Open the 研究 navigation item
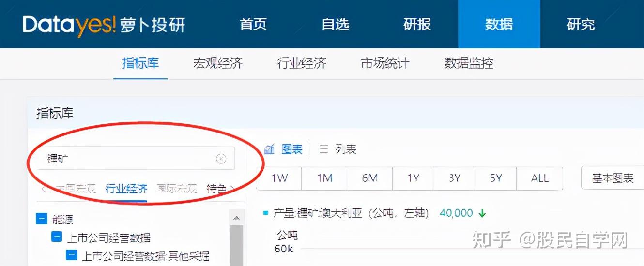This screenshot has height=266, width=644. (581, 24)
